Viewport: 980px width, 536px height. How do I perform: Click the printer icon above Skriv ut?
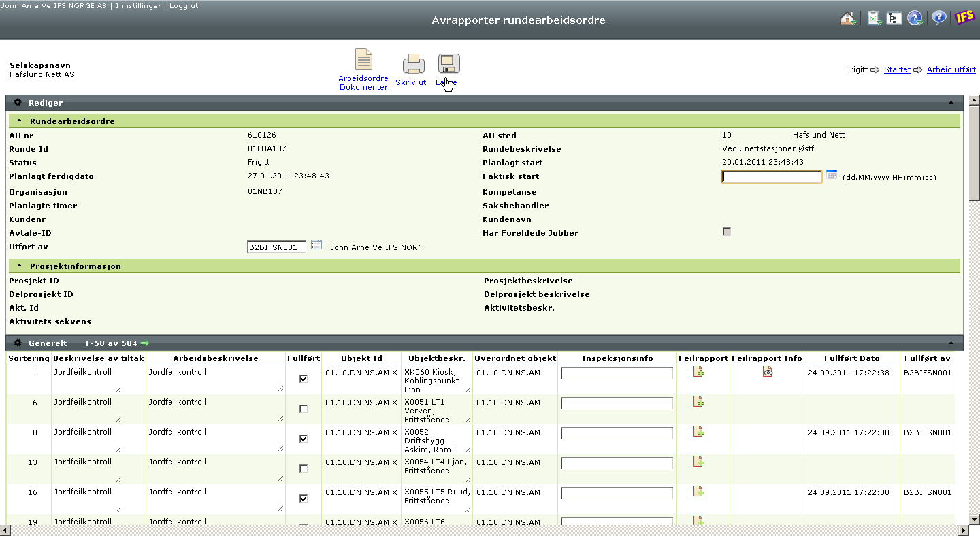[414, 64]
